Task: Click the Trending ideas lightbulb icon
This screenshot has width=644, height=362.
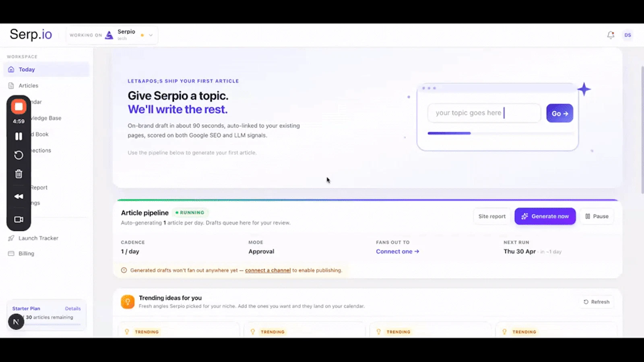Action: click(x=128, y=302)
